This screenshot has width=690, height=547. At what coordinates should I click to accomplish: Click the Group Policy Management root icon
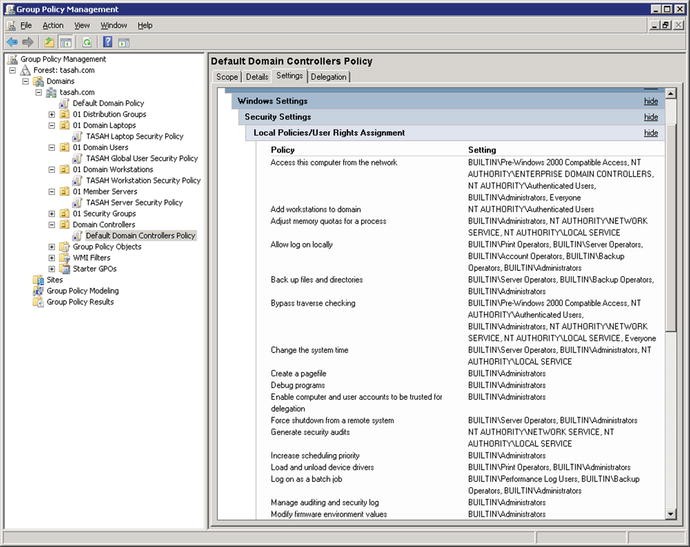[13, 59]
